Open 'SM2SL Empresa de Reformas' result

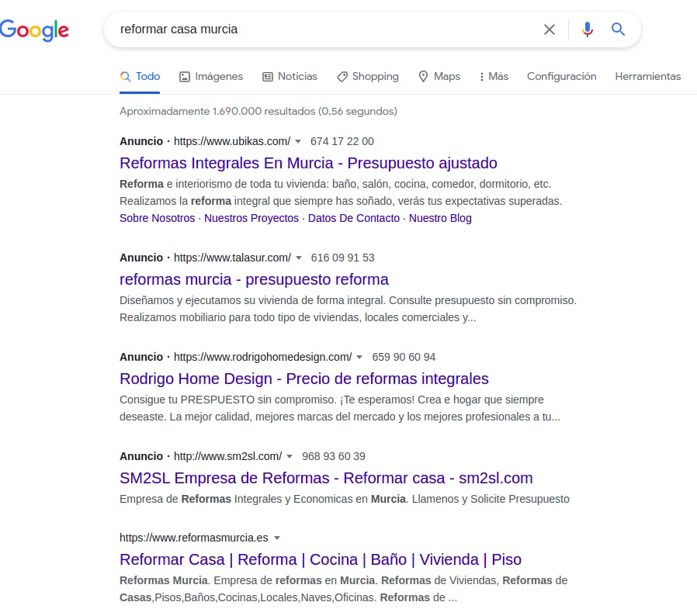[x=326, y=478]
